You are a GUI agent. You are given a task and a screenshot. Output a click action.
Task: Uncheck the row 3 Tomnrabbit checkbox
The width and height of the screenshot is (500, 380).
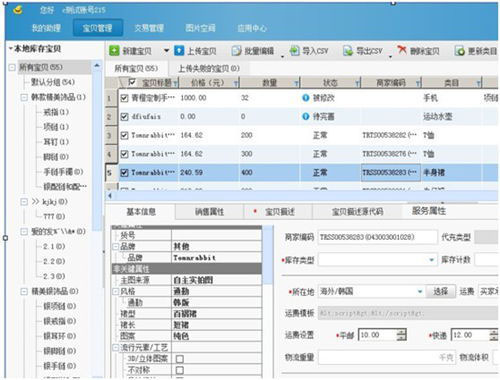124,135
